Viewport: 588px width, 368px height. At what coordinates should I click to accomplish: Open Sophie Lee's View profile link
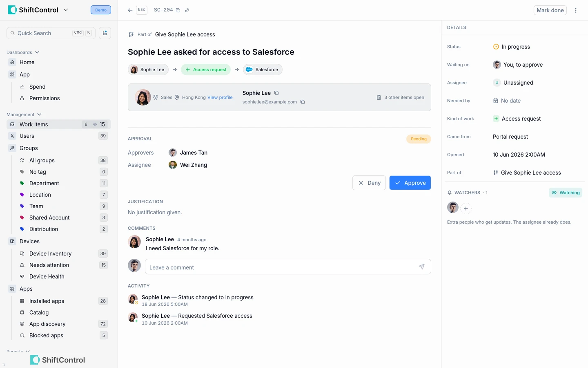point(220,97)
